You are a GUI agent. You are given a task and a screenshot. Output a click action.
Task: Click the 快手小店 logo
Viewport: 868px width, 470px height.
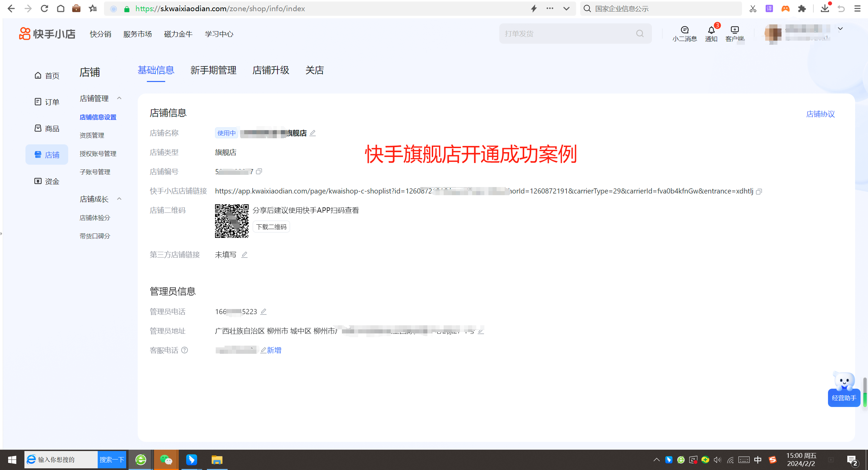pos(47,34)
